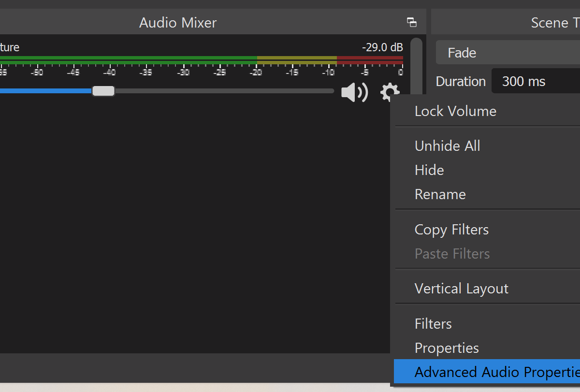Choose Hide in the context menu

coord(429,170)
